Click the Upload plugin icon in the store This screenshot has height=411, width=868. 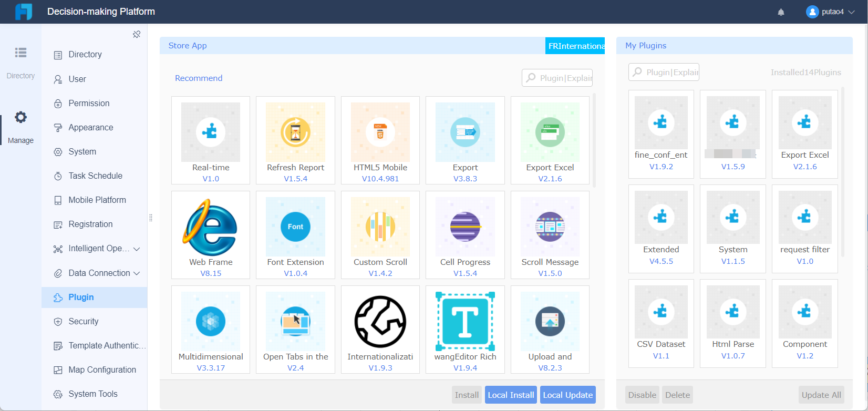pos(550,321)
